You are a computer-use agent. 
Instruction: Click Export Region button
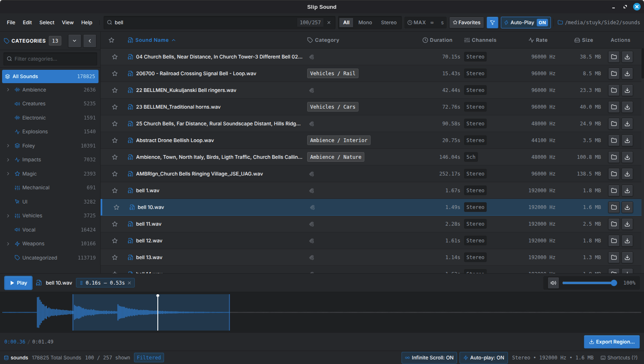pos(612,342)
